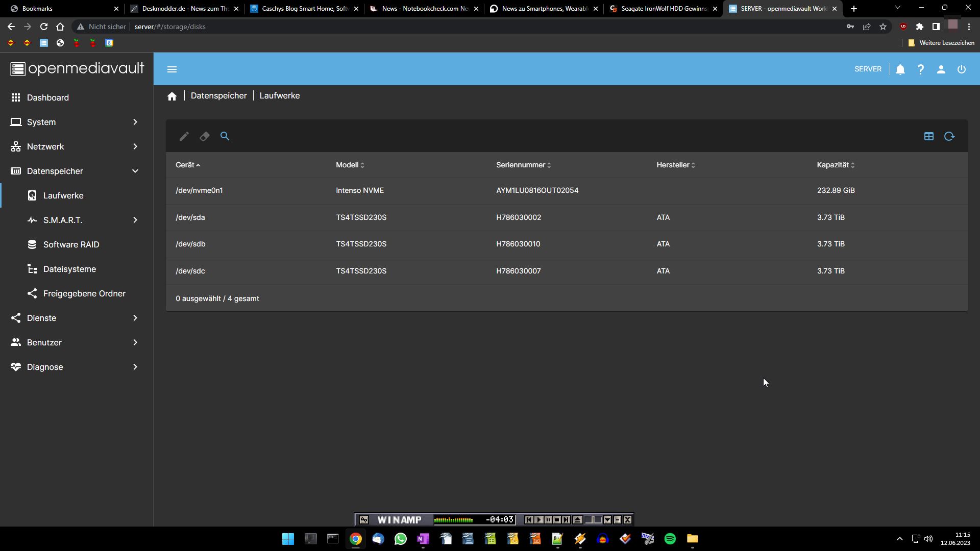980x551 pixels.
Task: Click Datenspeicher breadcrumb link
Action: click(x=218, y=96)
